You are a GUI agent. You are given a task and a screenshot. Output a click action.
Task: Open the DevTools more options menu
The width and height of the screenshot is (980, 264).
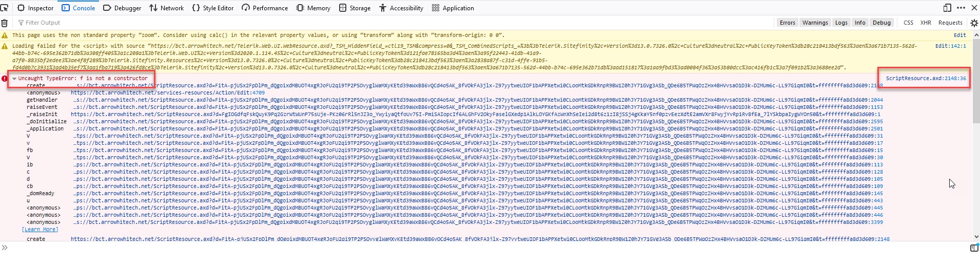(961, 8)
